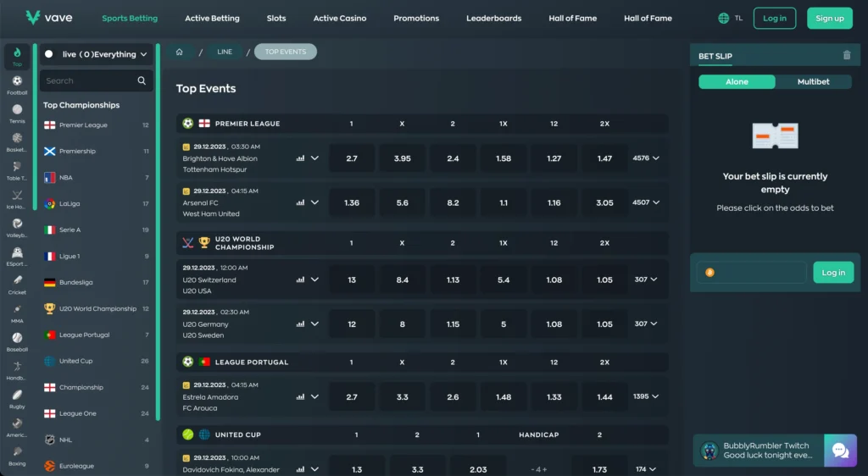Open BubblyRumbler Twitch chat message

(759, 451)
